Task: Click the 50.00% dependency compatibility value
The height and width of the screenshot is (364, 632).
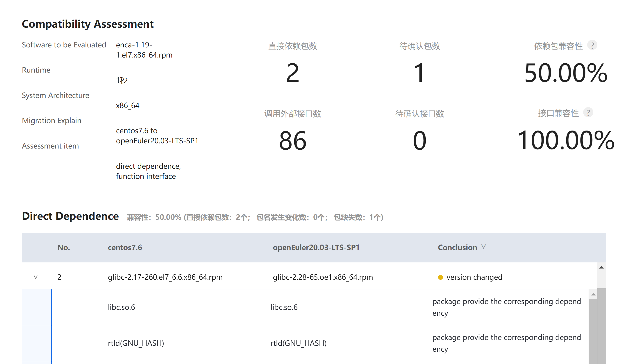Action: click(x=566, y=73)
